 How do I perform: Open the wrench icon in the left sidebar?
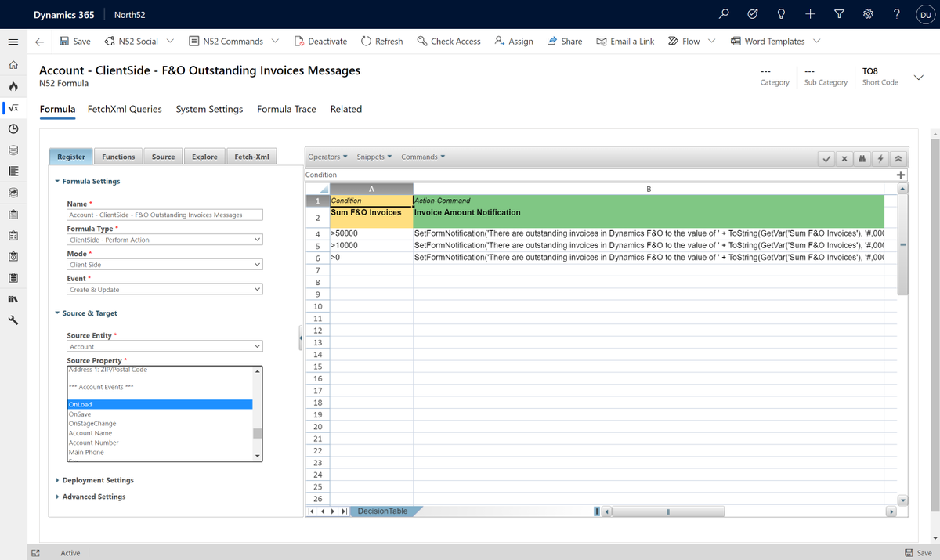coord(13,320)
